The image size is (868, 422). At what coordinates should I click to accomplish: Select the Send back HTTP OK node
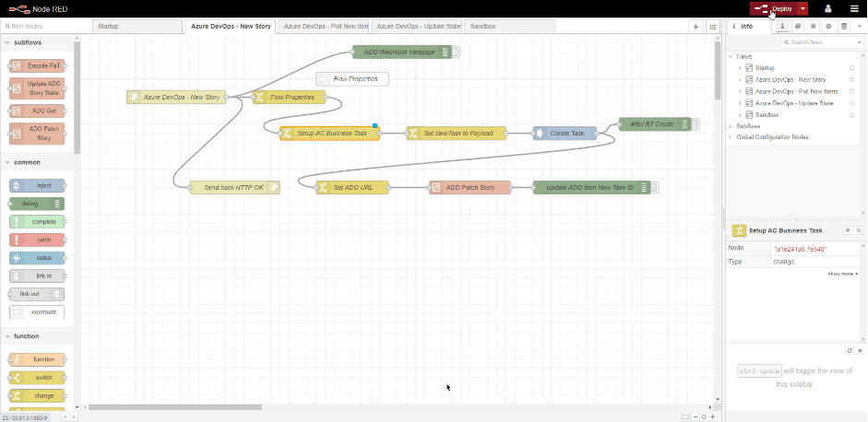tap(234, 187)
